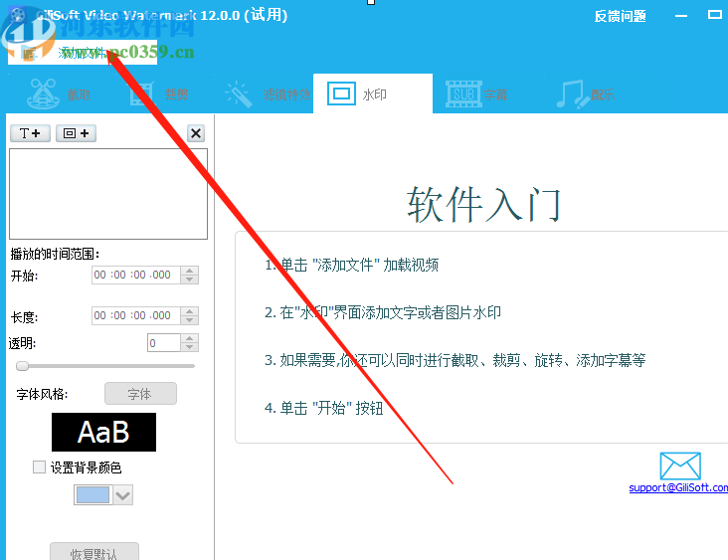Select the 水印 watermark tab
The height and width of the screenshot is (560, 728).
[373, 93]
